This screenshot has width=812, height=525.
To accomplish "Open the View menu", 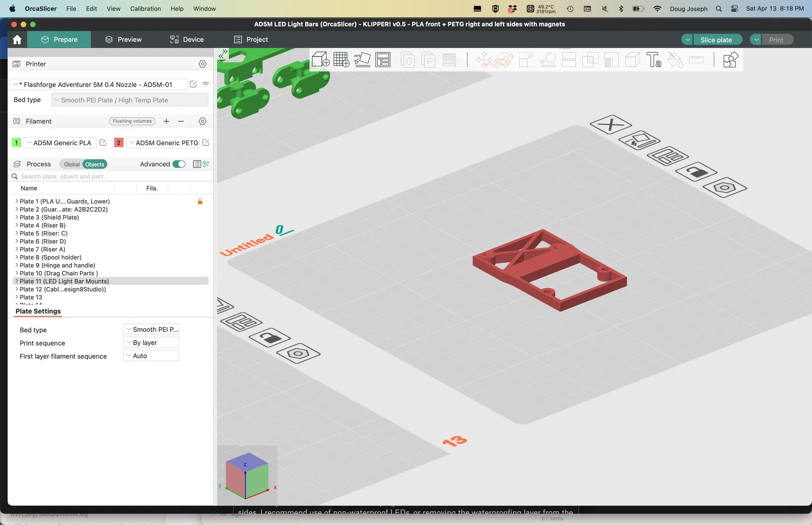I will click(x=114, y=9).
